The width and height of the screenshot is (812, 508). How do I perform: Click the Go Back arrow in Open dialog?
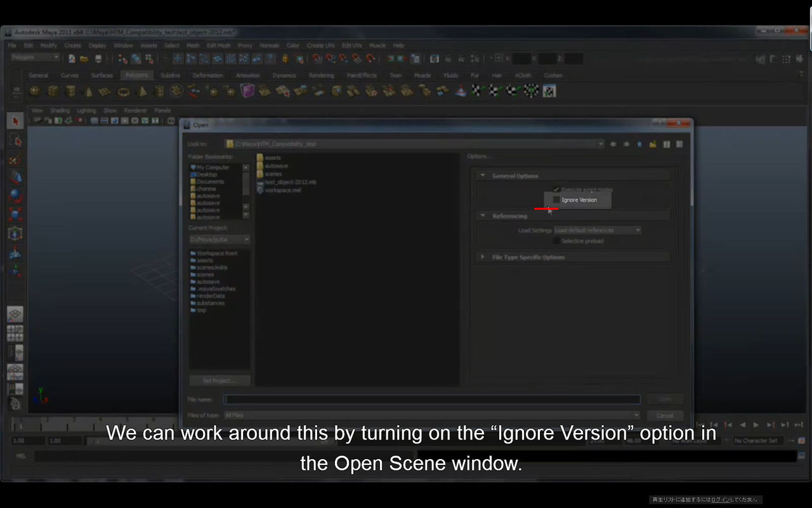click(x=613, y=144)
